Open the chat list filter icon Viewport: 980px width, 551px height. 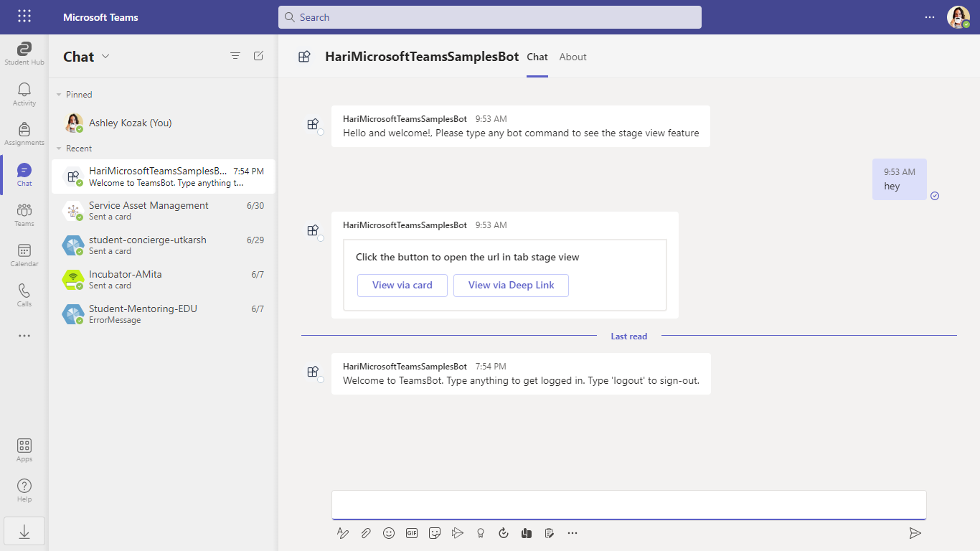[235, 56]
